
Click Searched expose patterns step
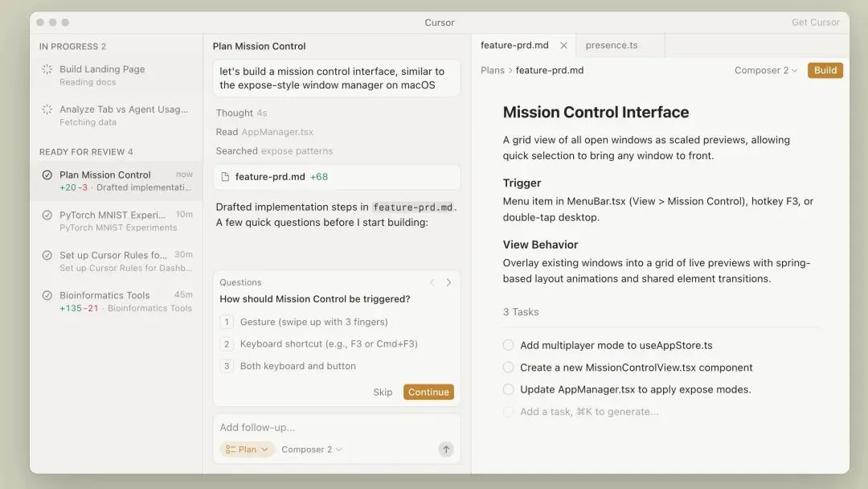click(274, 150)
